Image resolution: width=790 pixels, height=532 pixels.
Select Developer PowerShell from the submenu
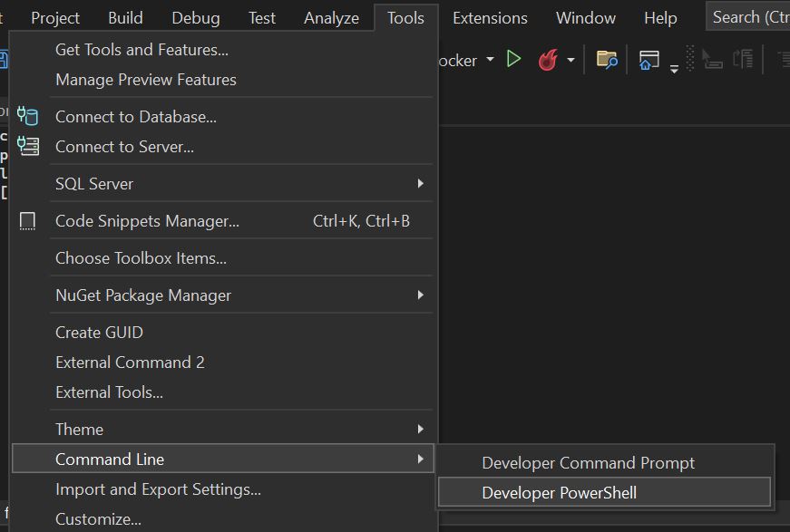[x=559, y=493]
